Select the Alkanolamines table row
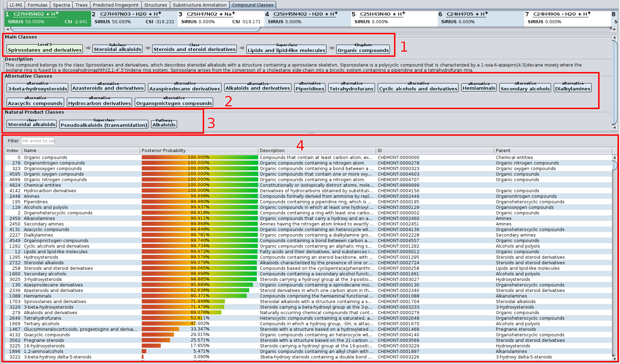This screenshot has width=620, height=364. click(308, 218)
